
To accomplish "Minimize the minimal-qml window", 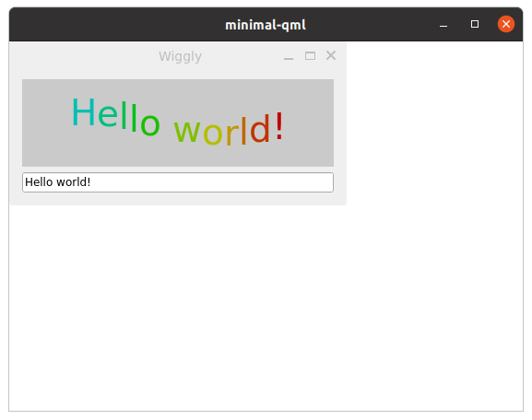I will click(x=443, y=26).
